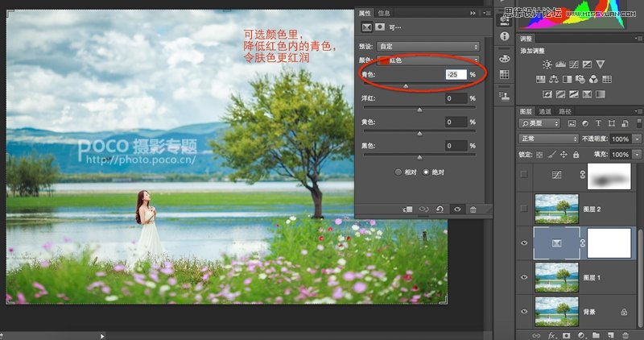The width and height of the screenshot is (644, 340).
Task: Open the 预设 preset dropdown
Action: 428,47
